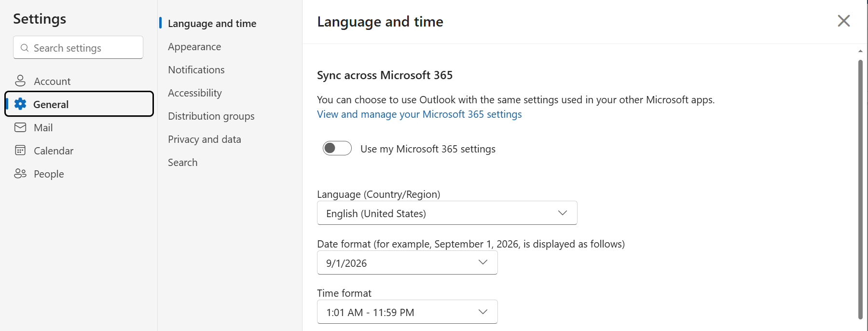Click the Language (Country/Region) label
This screenshot has height=331, width=868.
[378, 194]
